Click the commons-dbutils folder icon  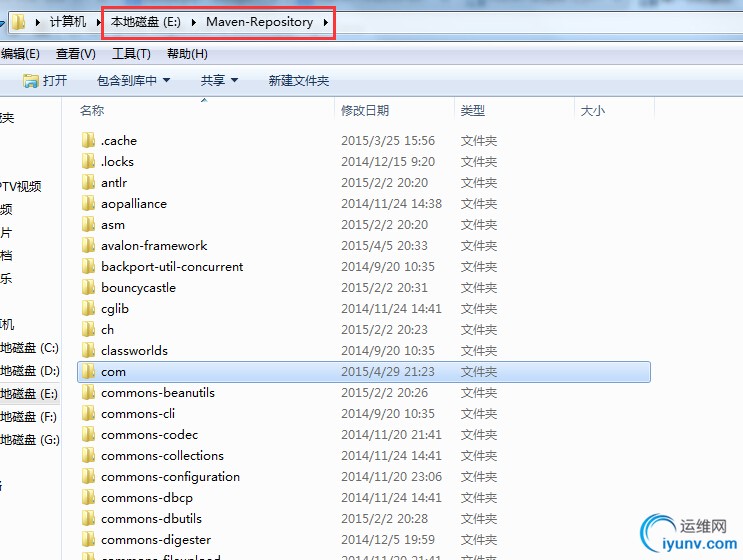[x=88, y=518]
